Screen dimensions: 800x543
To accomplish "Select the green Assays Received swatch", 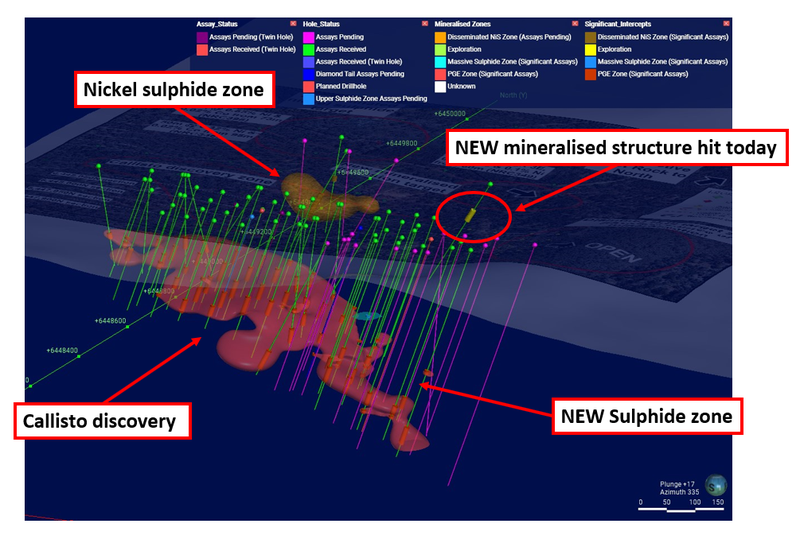I will point(308,50).
